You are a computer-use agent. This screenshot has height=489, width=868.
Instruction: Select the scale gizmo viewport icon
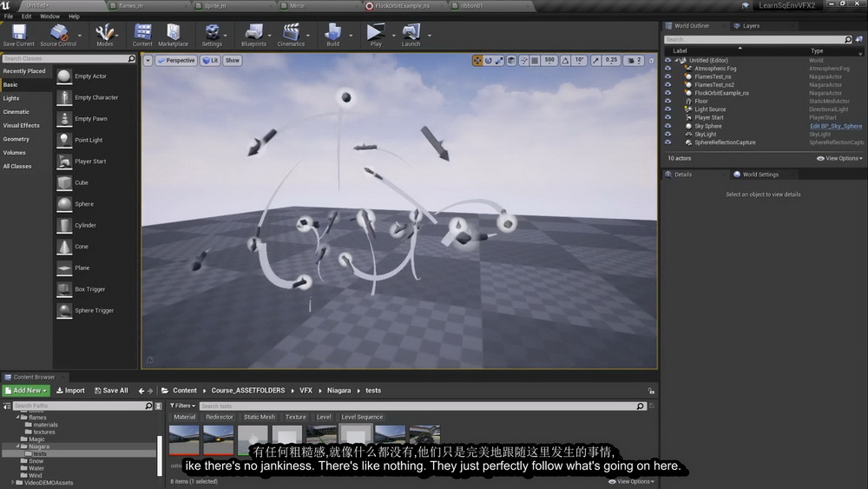click(x=499, y=60)
